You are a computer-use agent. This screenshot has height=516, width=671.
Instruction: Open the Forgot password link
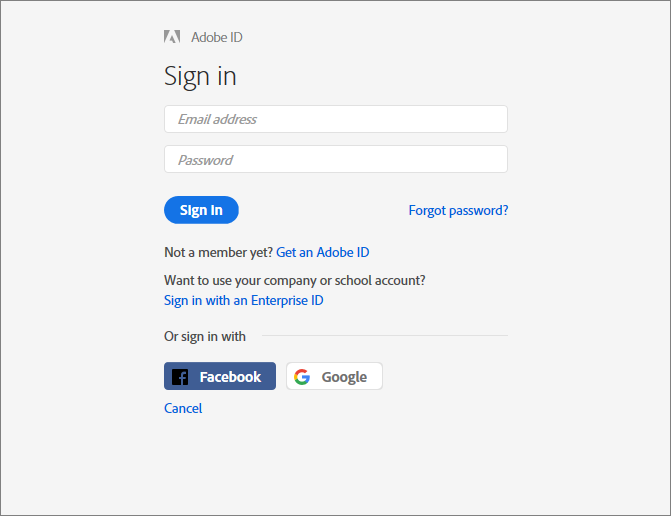458,210
